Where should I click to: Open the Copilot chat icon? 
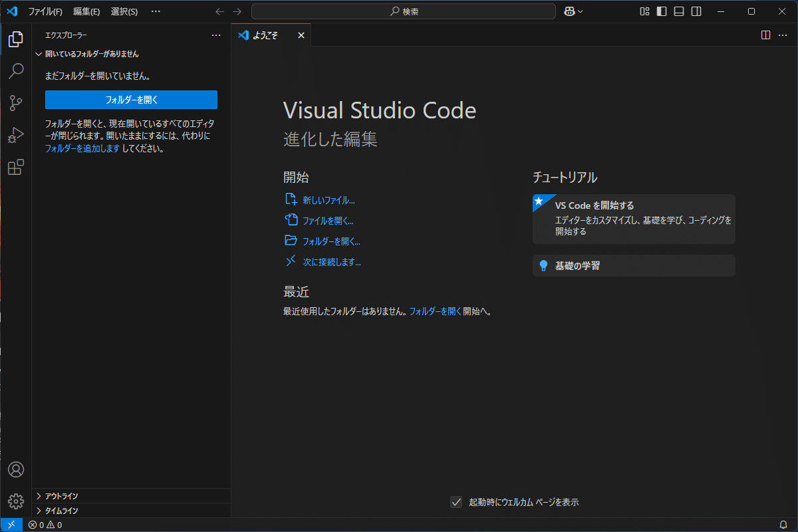click(x=569, y=11)
